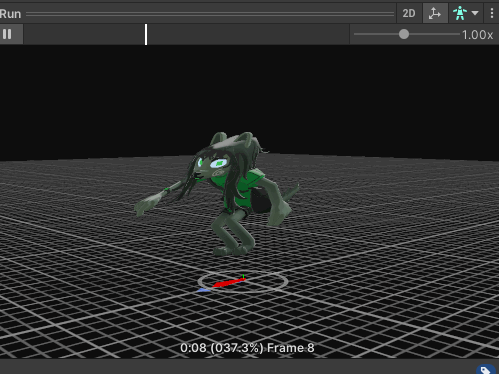Image resolution: width=499 pixels, height=374 pixels.
Task: Click the empty timeline track right of the playhead
Action: pyautogui.click(x=248, y=34)
